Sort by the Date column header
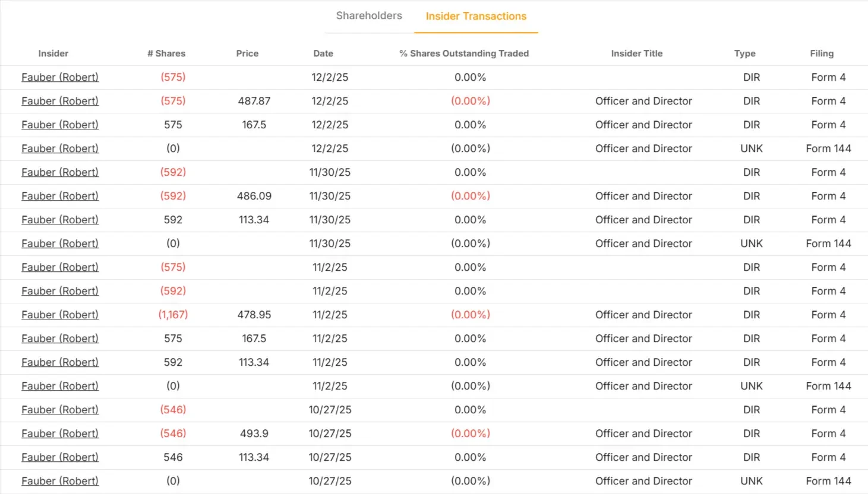 [323, 53]
